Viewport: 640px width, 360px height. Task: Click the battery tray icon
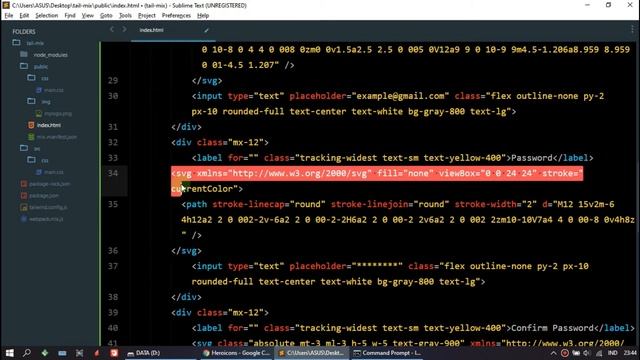576,353
